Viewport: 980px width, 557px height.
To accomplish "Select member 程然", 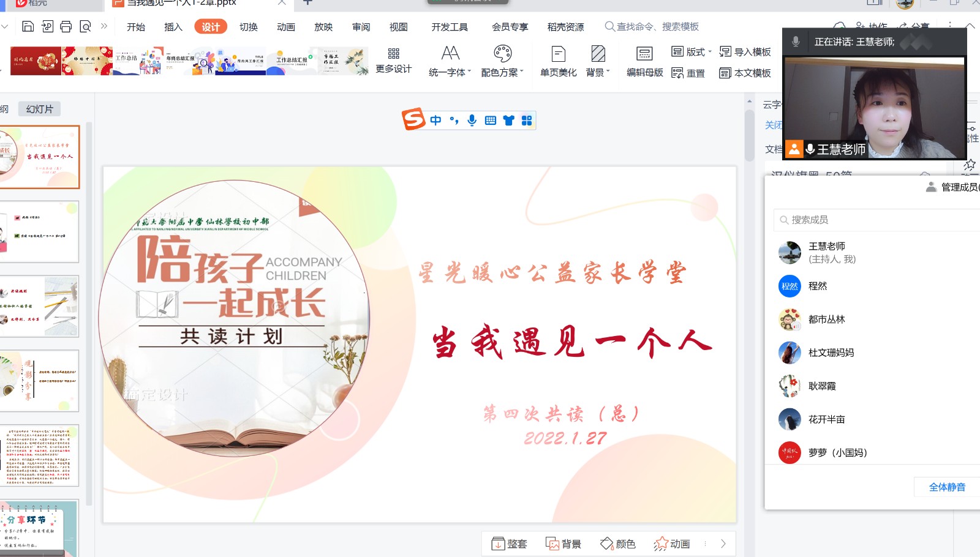I will click(x=877, y=286).
